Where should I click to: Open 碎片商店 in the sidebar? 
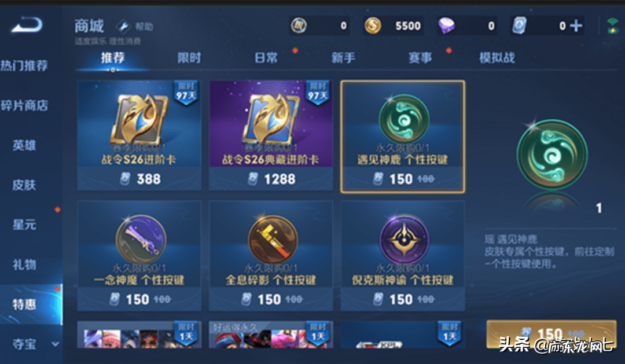tap(24, 105)
